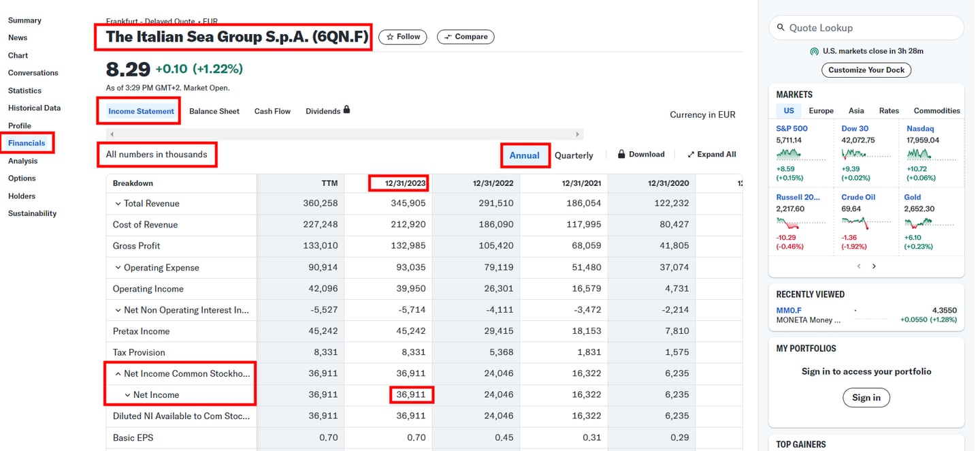Select the Annual period option
The width and height of the screenshot is (980, 451).
point(525,155)
